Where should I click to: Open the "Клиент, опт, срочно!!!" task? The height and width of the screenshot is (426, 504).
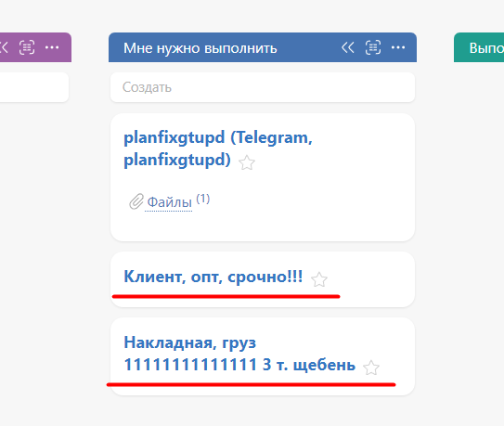click(213, 277)
